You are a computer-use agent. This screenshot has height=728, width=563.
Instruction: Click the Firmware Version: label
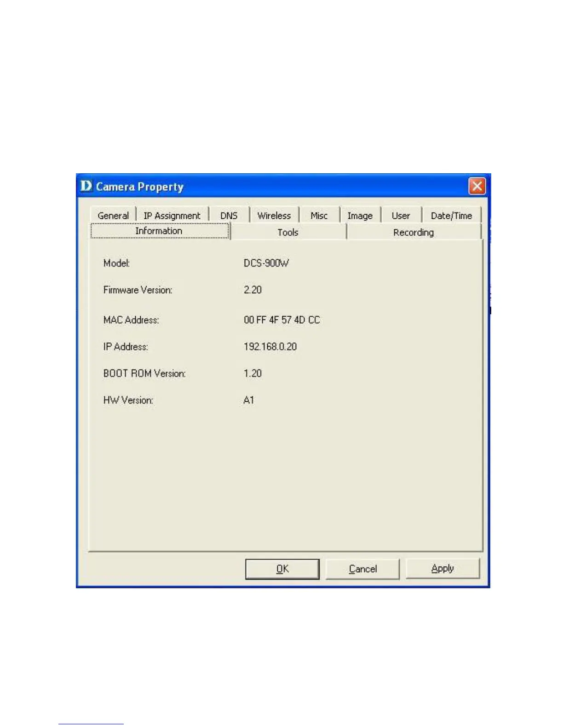138,290
